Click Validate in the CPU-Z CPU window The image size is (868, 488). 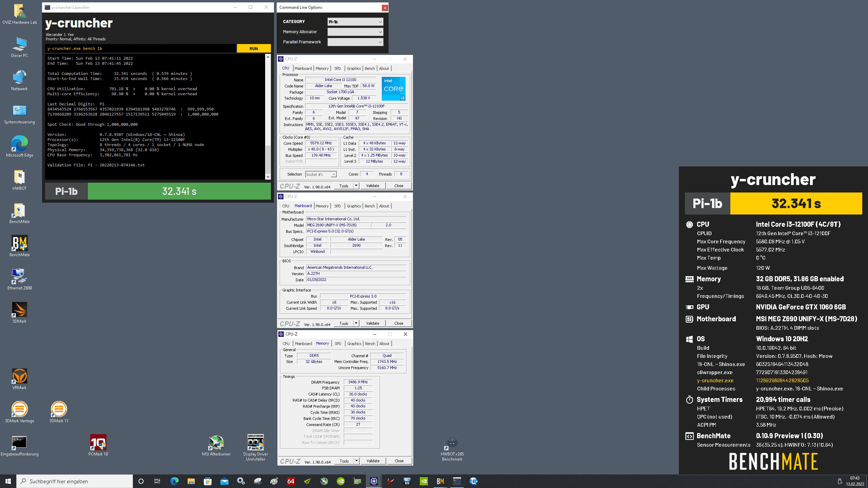point(373,186)
